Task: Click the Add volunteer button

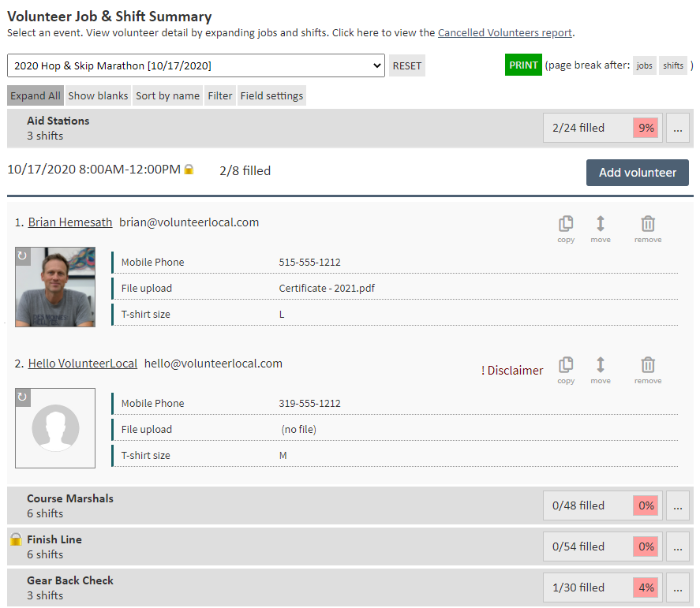Action: pyautogui.click(x=637, y=173)
